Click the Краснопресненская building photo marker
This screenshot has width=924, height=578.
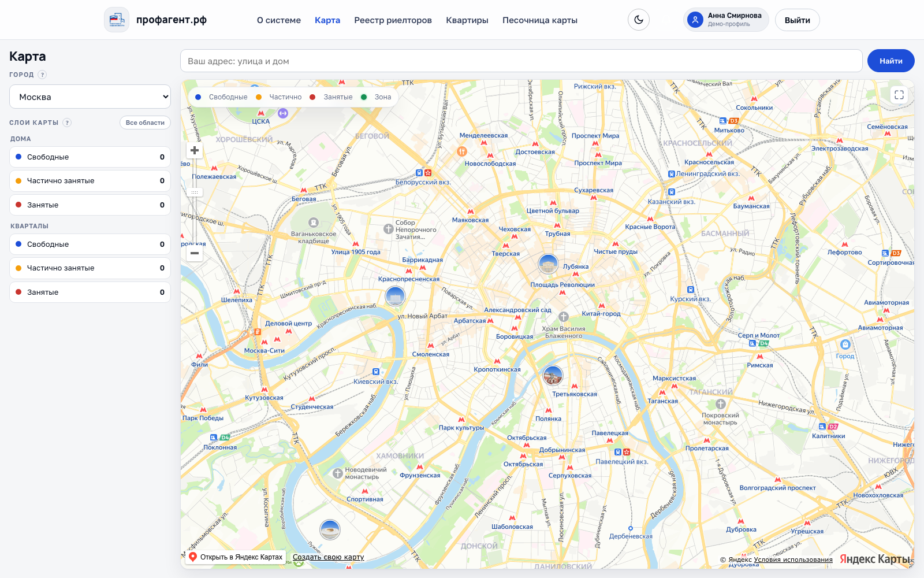(x=395, y=297)
